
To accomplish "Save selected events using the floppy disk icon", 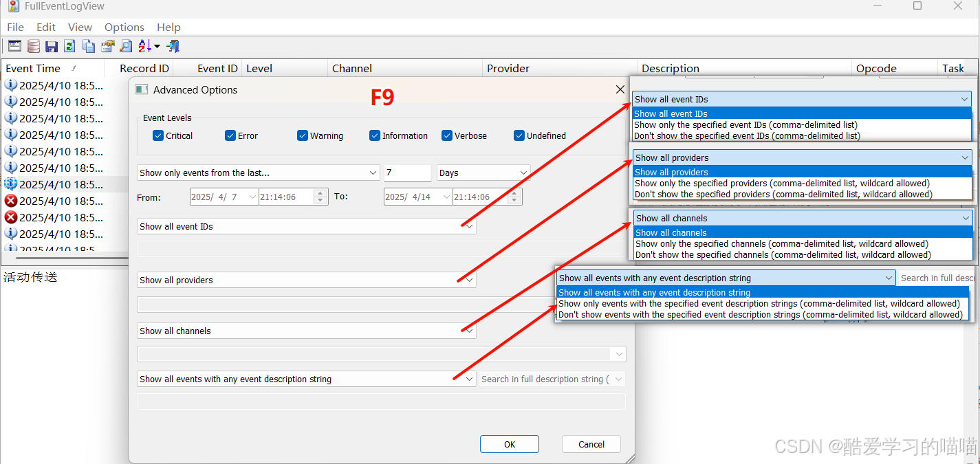I will (x=52, y=45).
